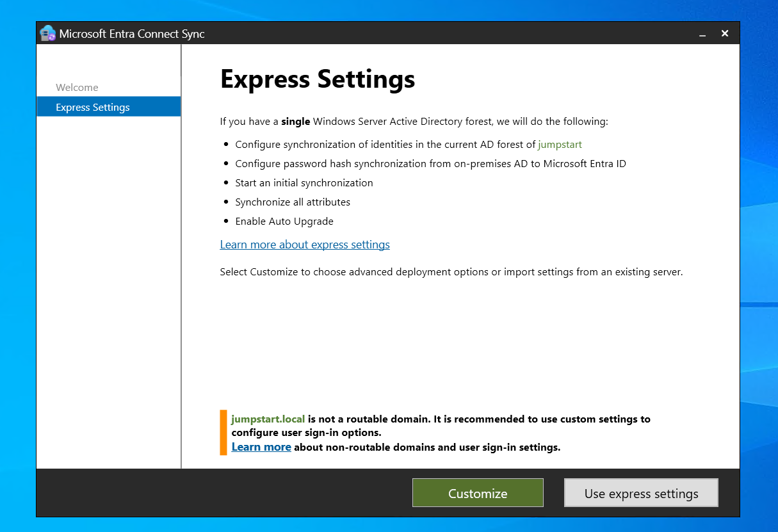Click the Select Customize instruction paragraph
This screenshot has width=778, height=532.
tap(451, 272)
